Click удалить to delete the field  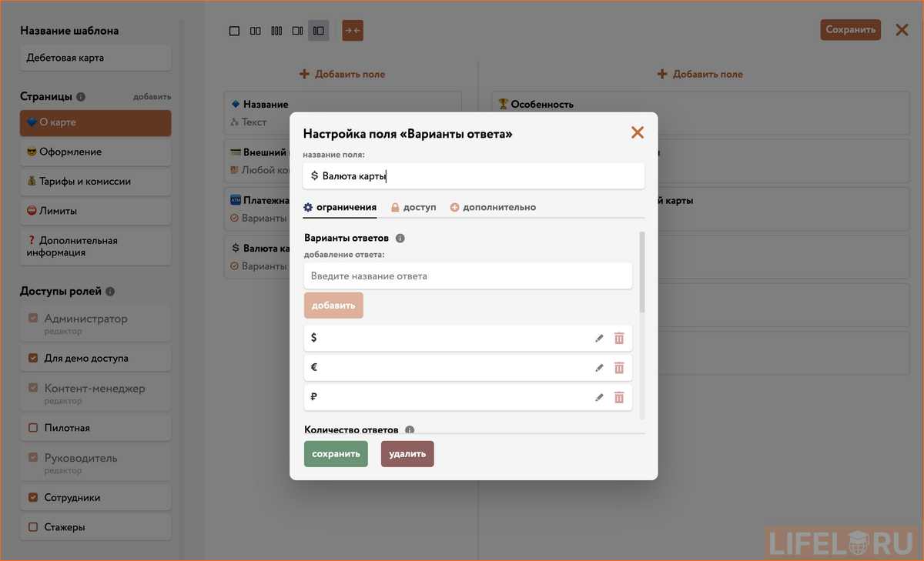click(x=407, y=453)
